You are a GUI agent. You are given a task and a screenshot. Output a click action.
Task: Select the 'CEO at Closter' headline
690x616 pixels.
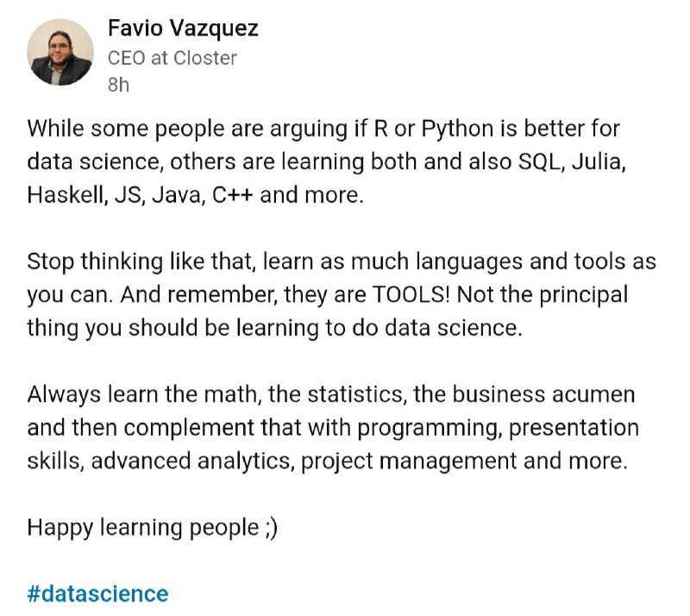tap(172, 58)
